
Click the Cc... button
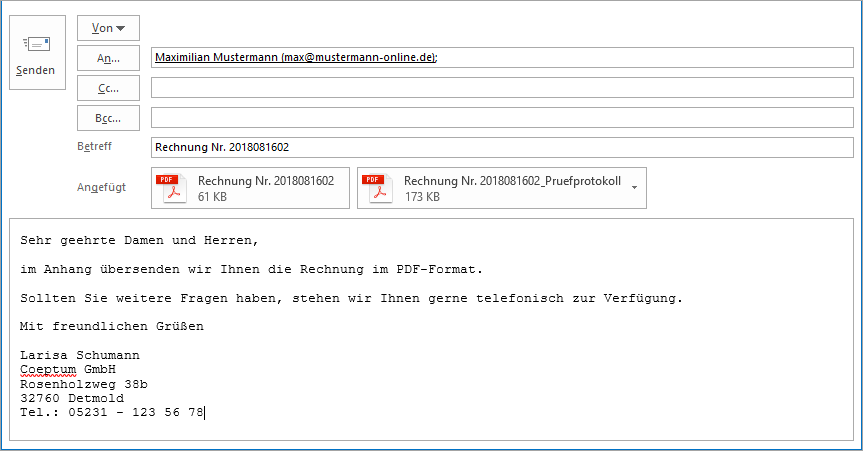[x=108, y=88]
